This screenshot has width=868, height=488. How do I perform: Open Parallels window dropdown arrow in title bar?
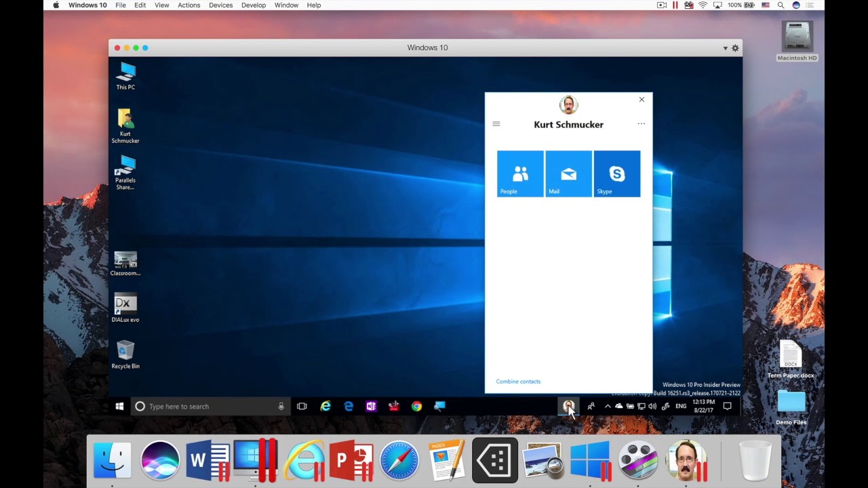[x=725, y=48]
